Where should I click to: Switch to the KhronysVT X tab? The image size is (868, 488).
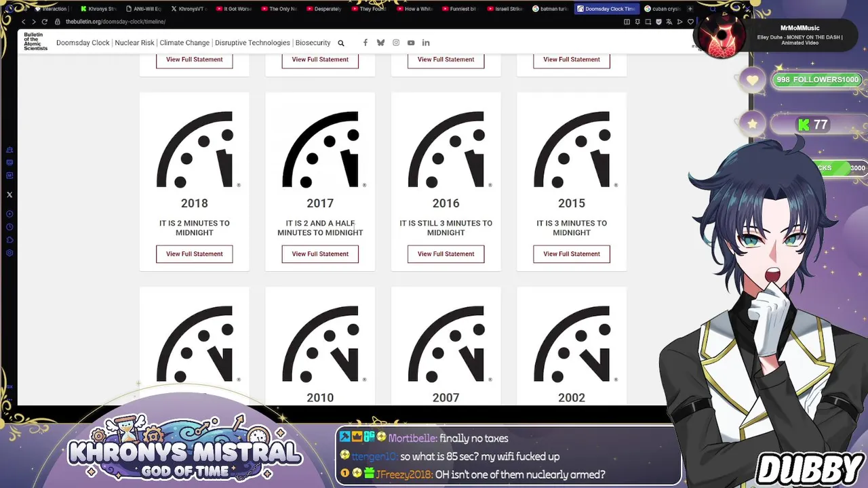[x=190, y=9]
